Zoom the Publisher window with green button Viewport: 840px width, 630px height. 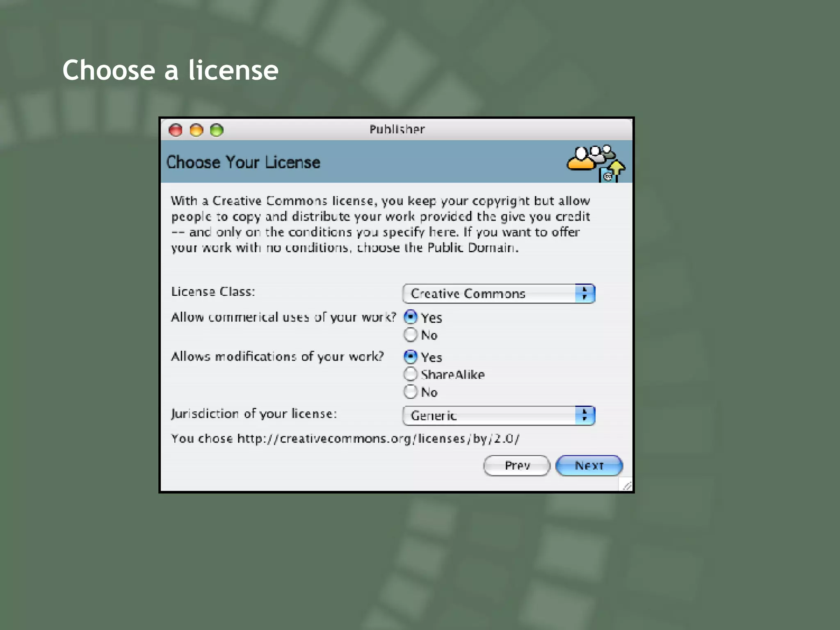click(x=217, y=130)
